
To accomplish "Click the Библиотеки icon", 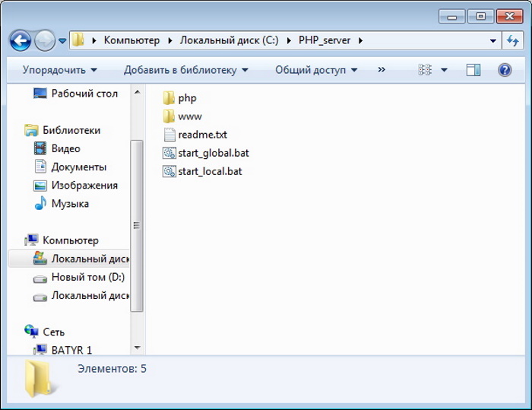I will [x=31, y=130].
